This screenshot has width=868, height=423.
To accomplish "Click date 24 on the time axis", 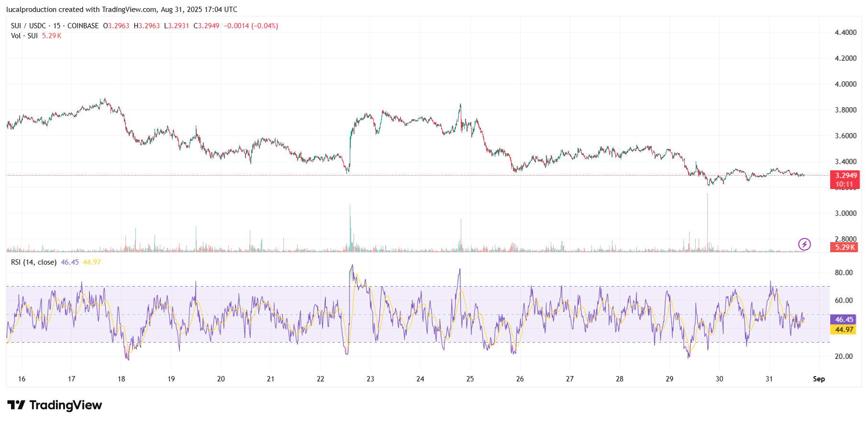I will (x=420, y=379).
